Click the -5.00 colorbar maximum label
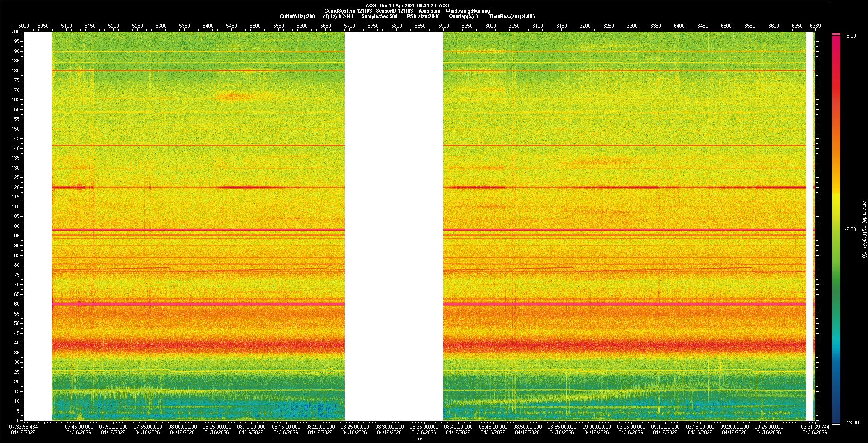Viewport: 868px width, 443px height. point(850,36)
